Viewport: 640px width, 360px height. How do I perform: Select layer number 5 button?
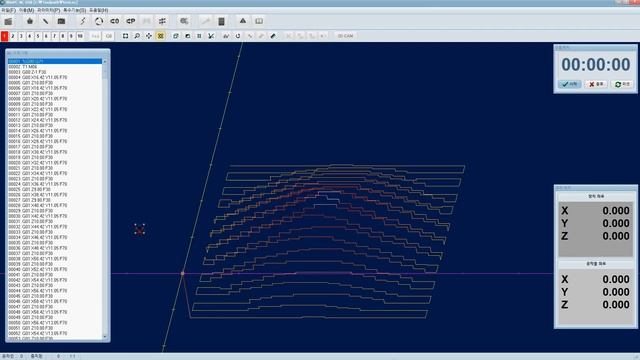(38, 36)
